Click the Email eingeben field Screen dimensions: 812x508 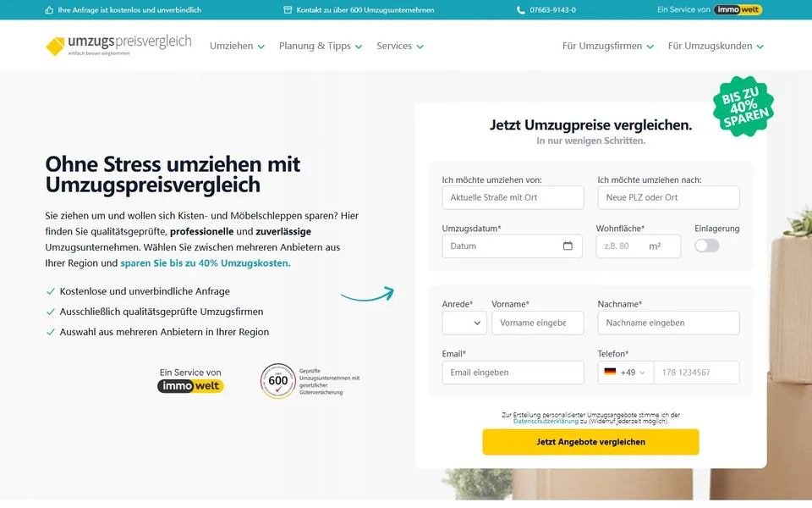point(513,373)
